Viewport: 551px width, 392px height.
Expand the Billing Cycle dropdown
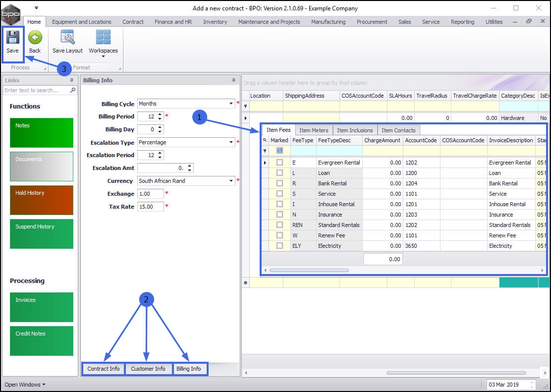pyautogui.click(x=231, y=104)
